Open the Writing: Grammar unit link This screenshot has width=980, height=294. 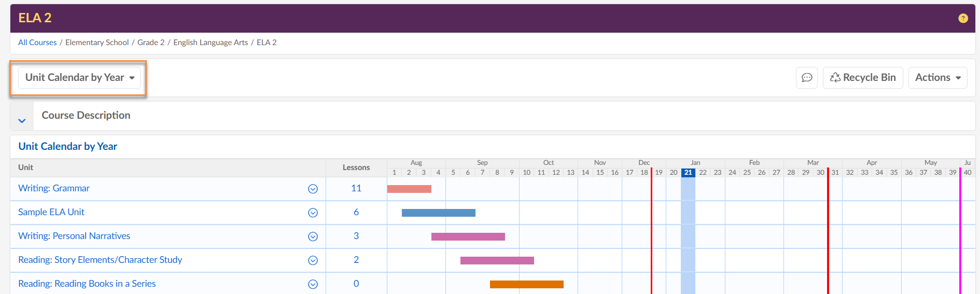54,188
